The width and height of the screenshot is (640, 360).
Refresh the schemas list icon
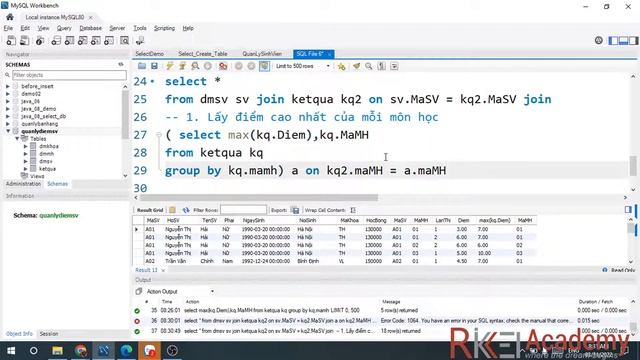point(121,64)
